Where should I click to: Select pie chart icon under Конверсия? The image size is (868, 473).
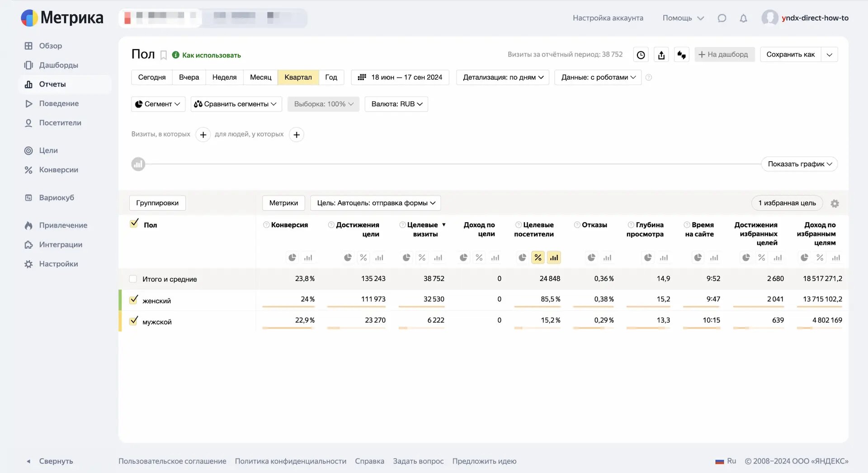[x=292, y=258]
